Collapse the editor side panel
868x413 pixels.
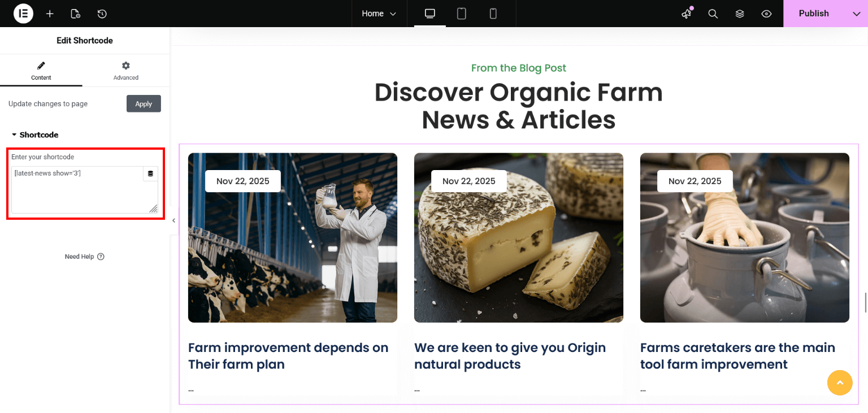pos(174,220)
